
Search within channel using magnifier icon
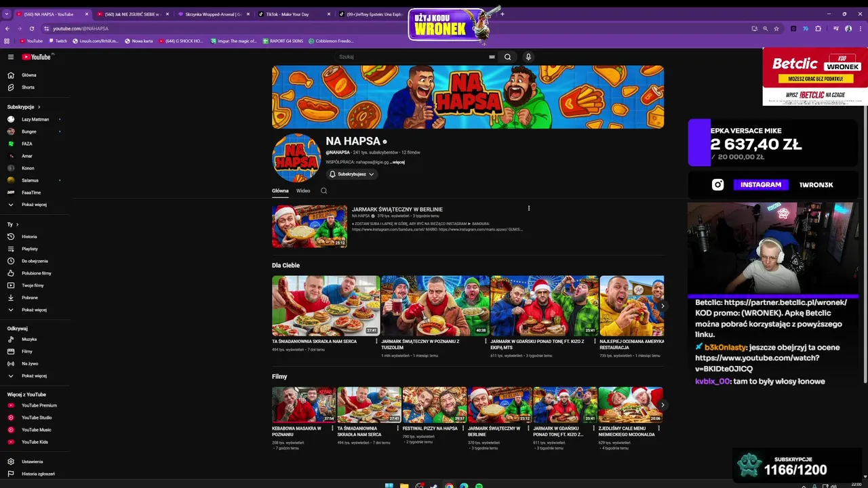(323, 191)
